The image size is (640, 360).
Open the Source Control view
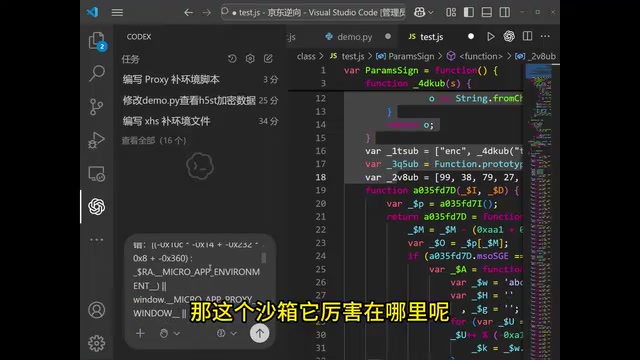click(97, 107)
